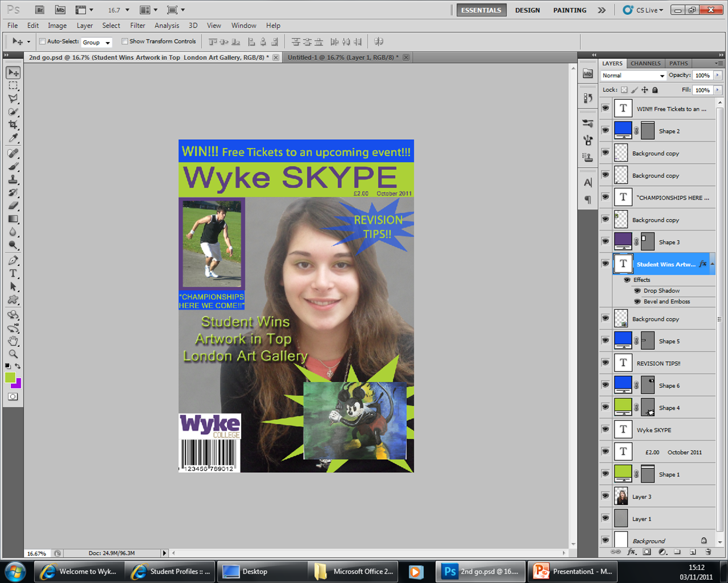
Task: Open the Analysis menu
Action: click(166, 26)
